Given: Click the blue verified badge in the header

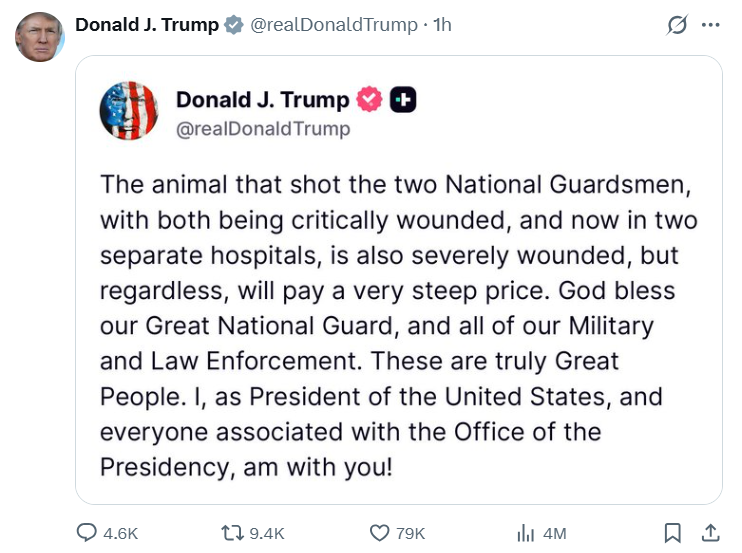Looking at the screenshot, I should [233, 25].
